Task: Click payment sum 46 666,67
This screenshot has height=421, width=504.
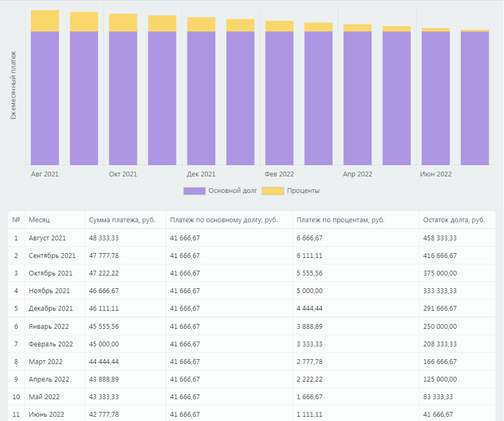Action: pyautogui.click(x=104, y=291)
